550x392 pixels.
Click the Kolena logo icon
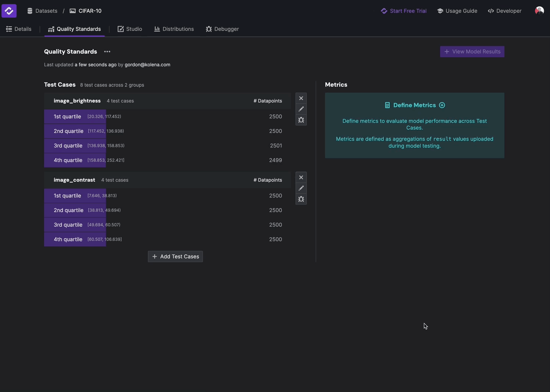[9, 11]
